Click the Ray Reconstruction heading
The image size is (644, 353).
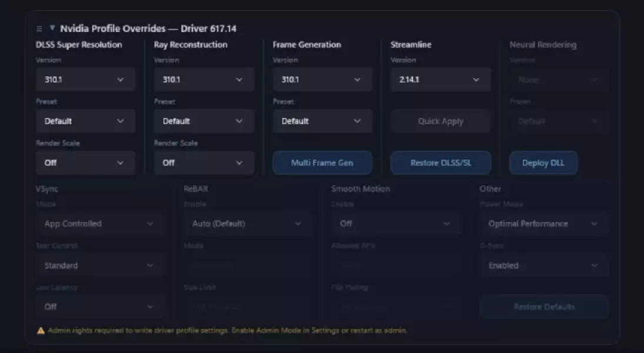(x=191, y=45)
